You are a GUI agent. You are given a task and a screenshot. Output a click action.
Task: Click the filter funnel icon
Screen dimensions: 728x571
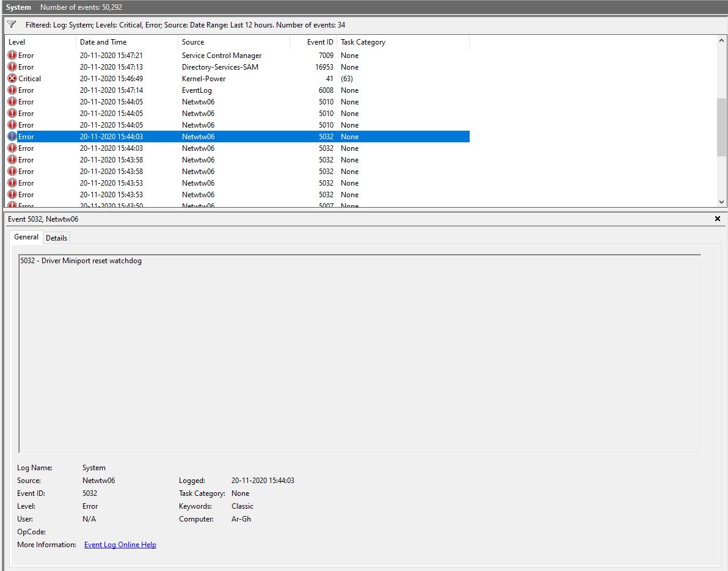tap(12, 24)
